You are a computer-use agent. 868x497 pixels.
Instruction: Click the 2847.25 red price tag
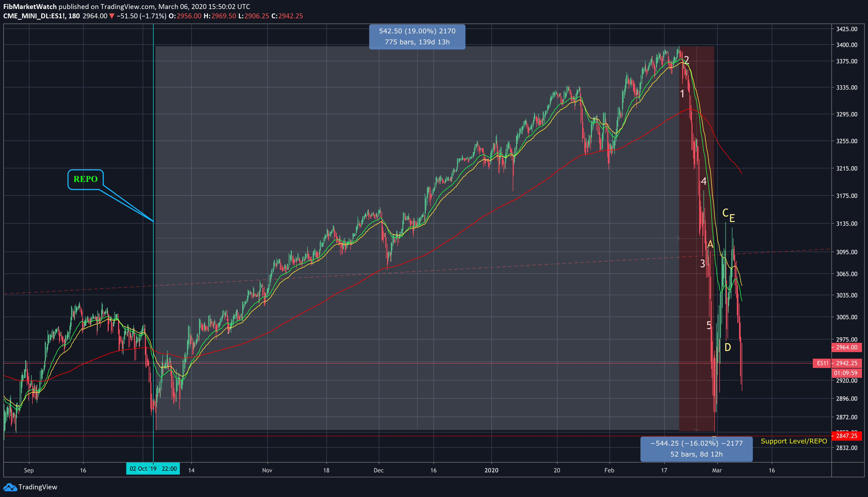click(847, 436)
